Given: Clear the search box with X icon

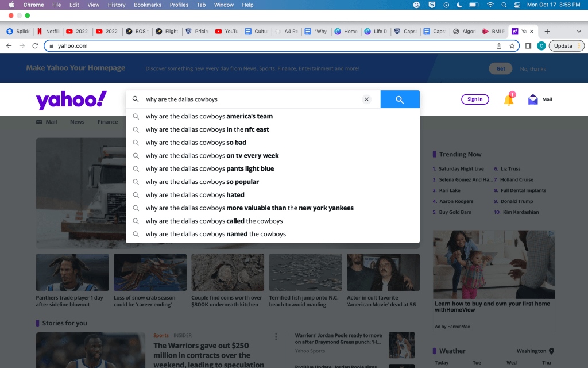Looking at the screenshot, I should coord(366,99).
